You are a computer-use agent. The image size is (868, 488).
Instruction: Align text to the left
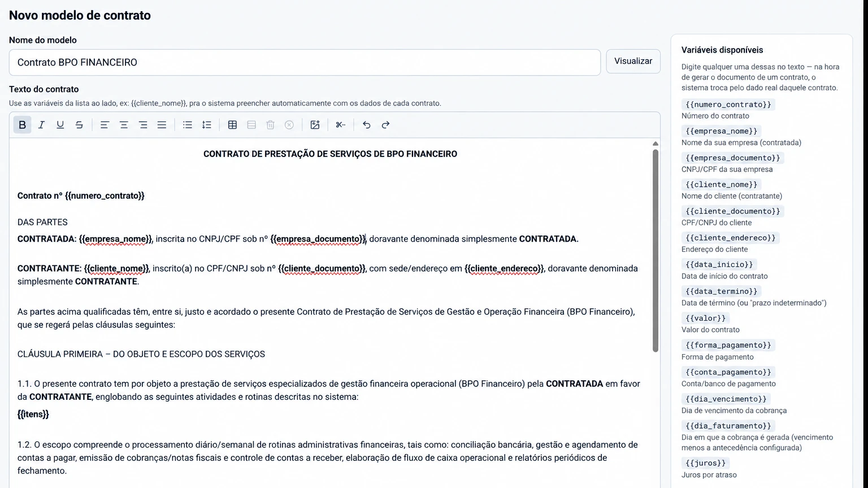105,125
